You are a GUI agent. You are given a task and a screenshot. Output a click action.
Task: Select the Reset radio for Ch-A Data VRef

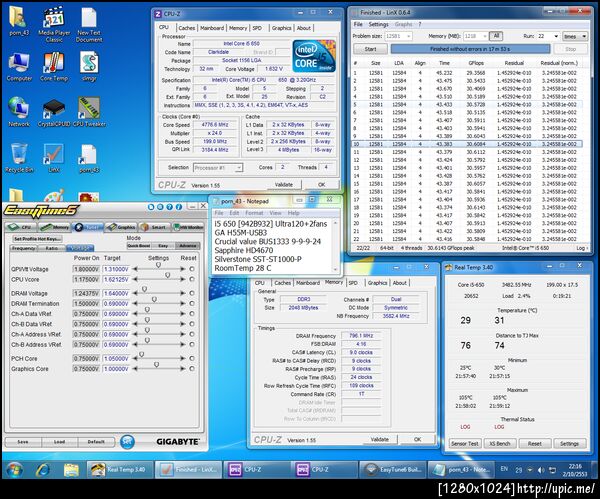tap(192, 314)
